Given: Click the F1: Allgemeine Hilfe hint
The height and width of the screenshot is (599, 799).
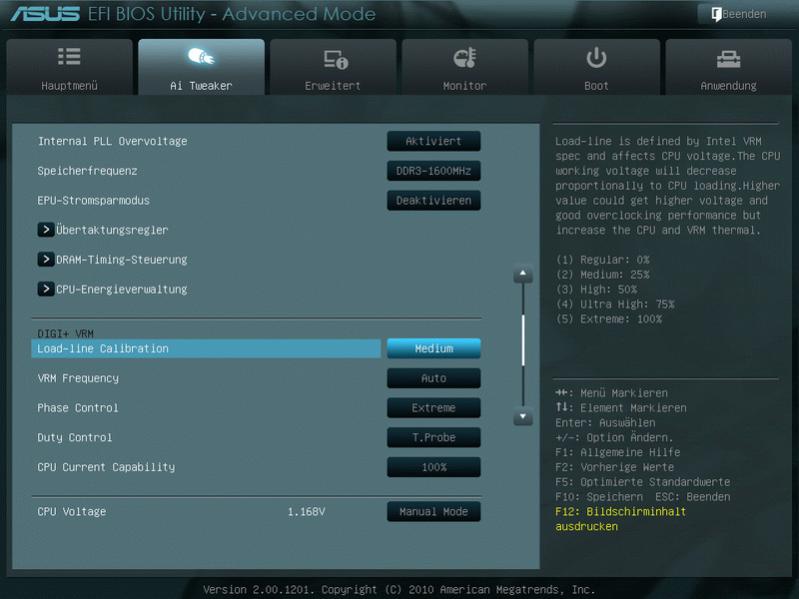Looking at the screenshot, I should click(618, 452).
